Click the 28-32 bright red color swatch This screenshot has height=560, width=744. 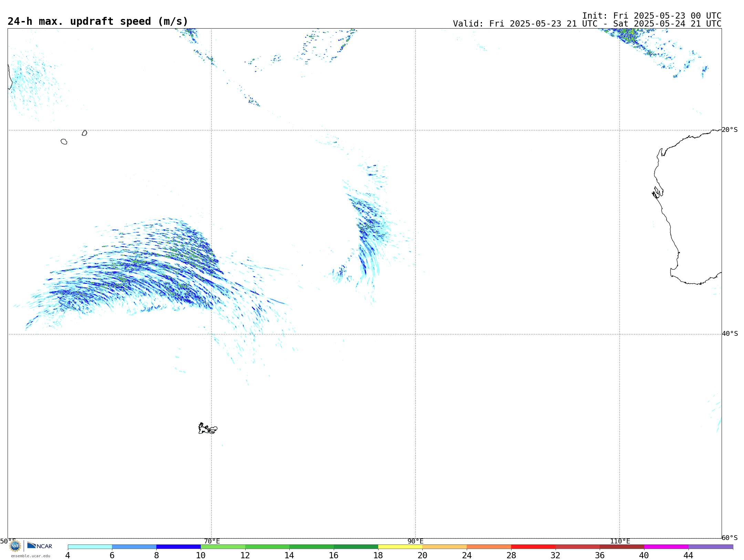coord(533,547)
